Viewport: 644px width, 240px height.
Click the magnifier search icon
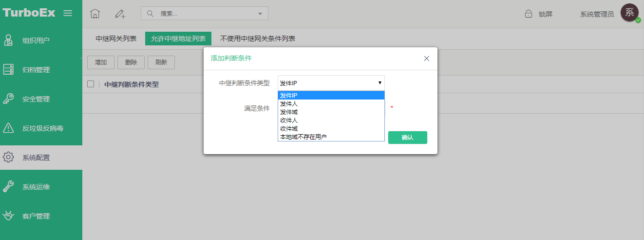point(150,14)
